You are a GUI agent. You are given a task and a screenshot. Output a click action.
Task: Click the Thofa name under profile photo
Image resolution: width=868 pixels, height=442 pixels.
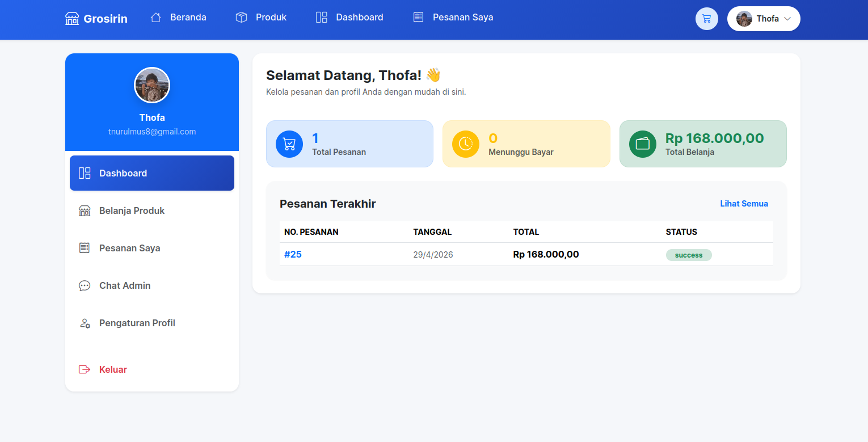[x=152, y=117]
